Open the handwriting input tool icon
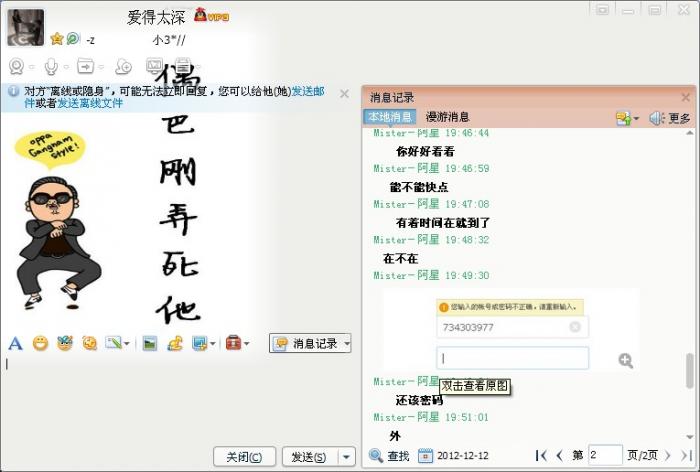Image resolution: width=700 pixels, height=472 pixels. point(113,343)
